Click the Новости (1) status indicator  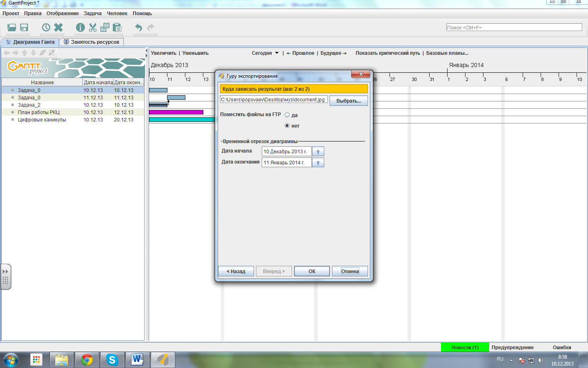pos(465,348)
